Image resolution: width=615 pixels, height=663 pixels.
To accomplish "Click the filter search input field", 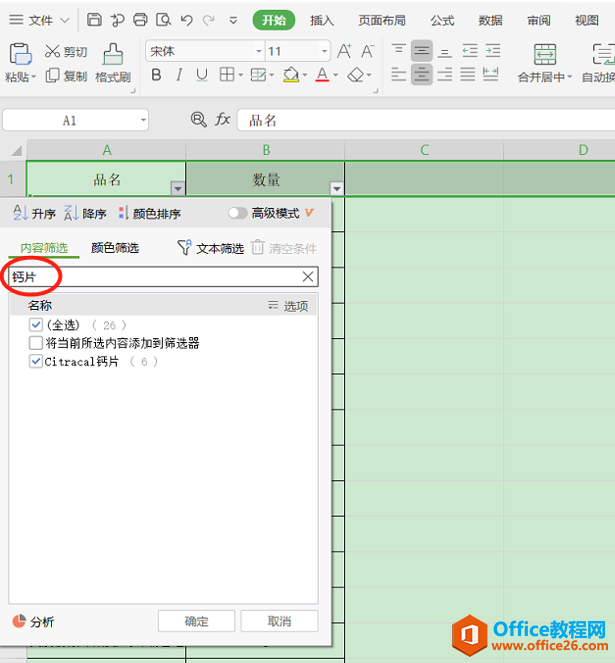I will [x=163, y=277].
